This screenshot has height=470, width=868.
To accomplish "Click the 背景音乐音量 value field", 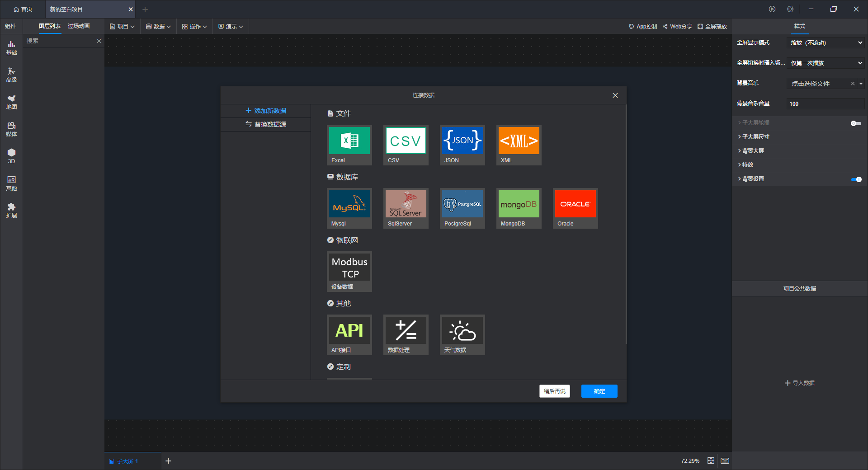I will (826, 103).
